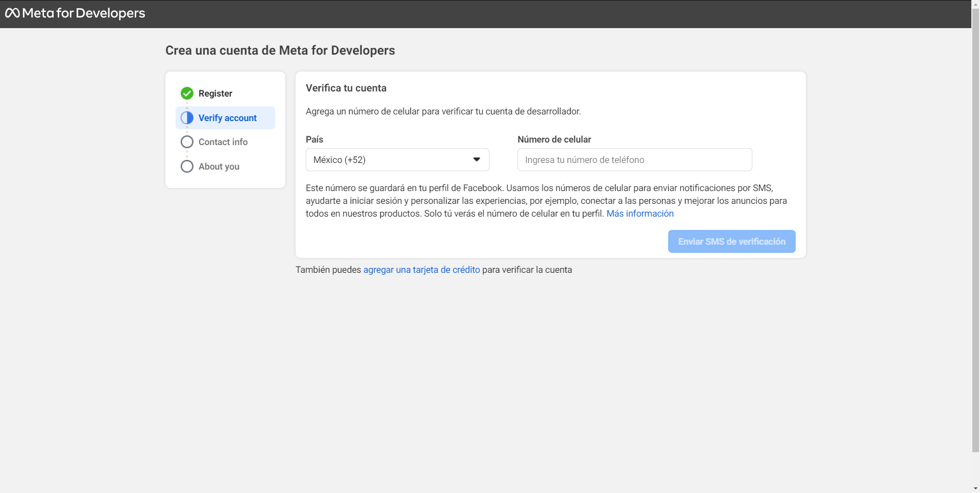Click the Meta infinity logo icon
Image resolution: width=980 pixels, height=493 pixels.
12,13
